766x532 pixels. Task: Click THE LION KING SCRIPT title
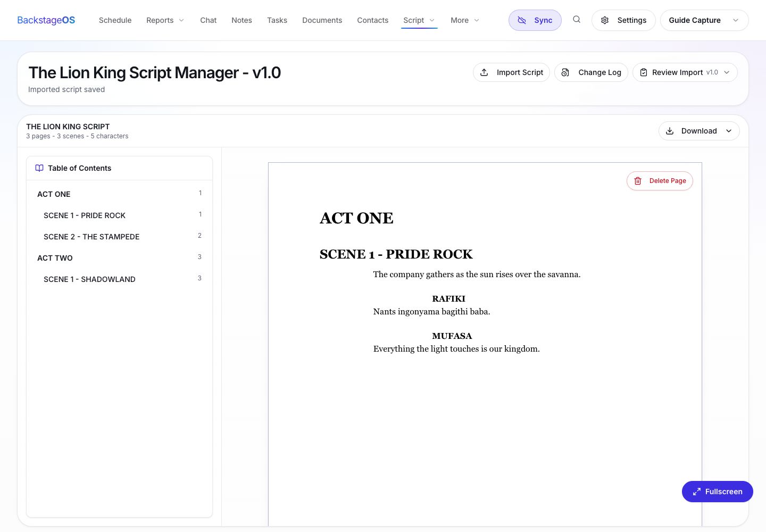point(68,127)
